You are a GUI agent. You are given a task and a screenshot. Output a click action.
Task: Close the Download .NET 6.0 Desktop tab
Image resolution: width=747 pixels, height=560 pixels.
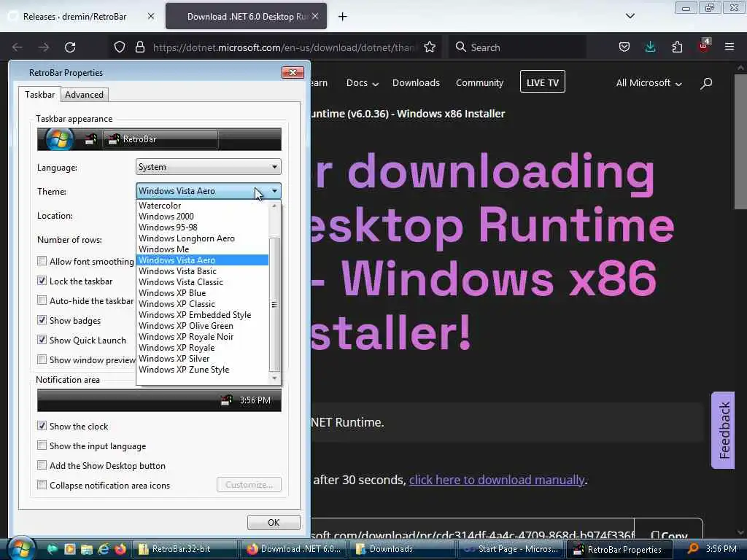tap(315, 16)
